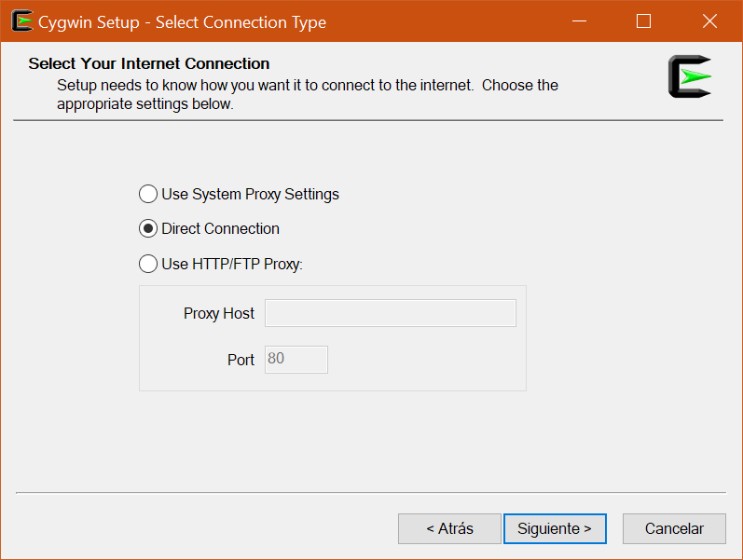This screenshot has width=743, height=560.
Task: Select Direct Connection radio button
Action: [x=148, y=229]
